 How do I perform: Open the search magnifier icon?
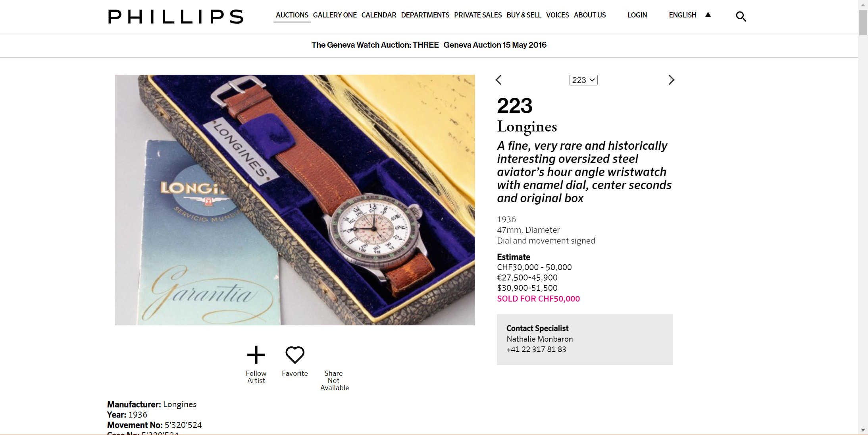pos(741,16)
